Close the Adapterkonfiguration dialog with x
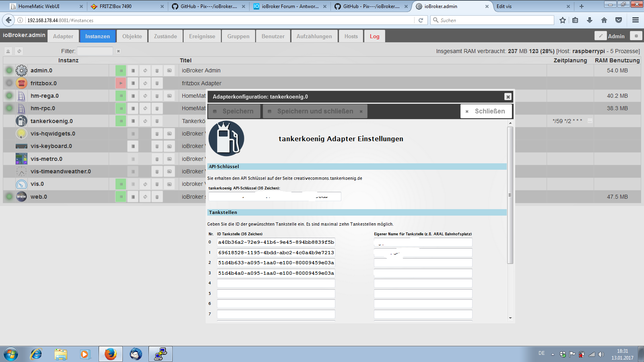 point(508,97)
